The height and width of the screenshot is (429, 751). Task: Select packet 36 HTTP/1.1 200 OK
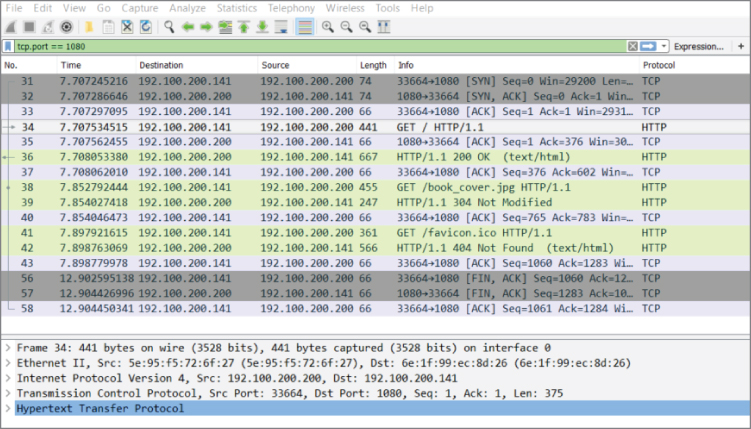(x=376, y=157)
